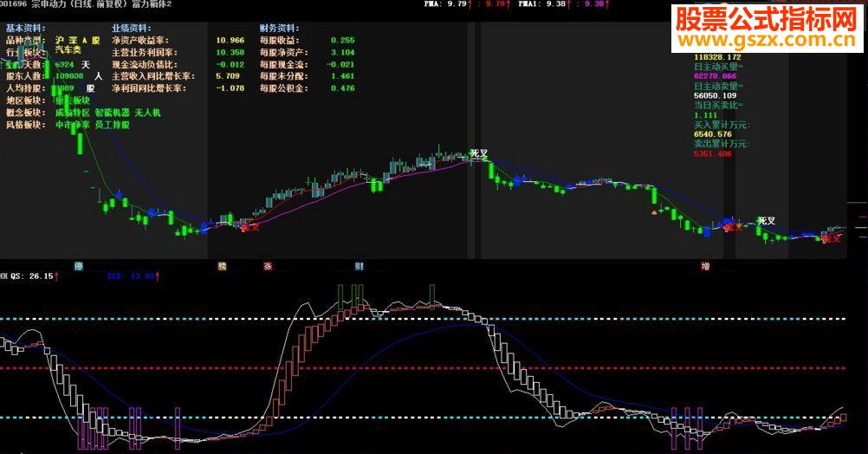868x454 pixels.
Task: Click the chart title '宗申动力 (日线 前复权)'
Action: 79,4
